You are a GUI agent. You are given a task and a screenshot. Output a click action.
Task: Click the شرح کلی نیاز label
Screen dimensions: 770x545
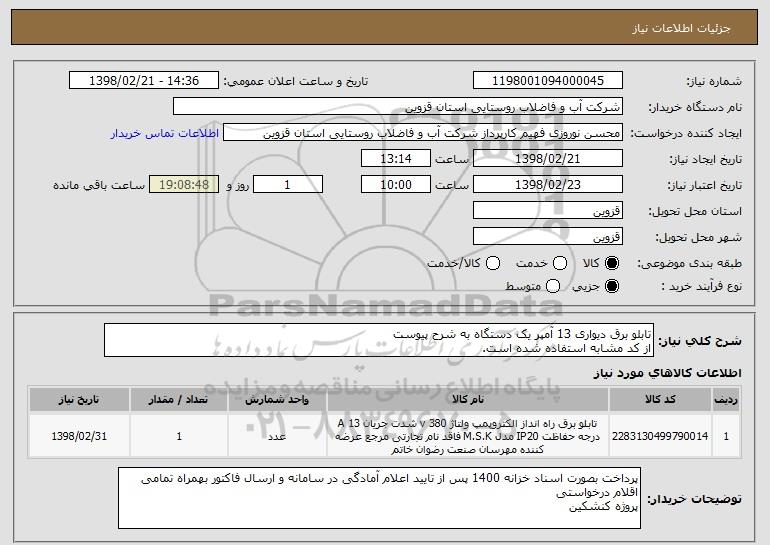[x=700, y=341]
